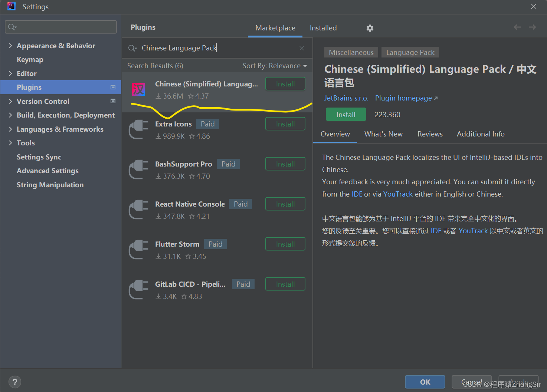547x392 pixels.
Task: Click the GitLab CICD plugin icon
Action: [138, 289]
